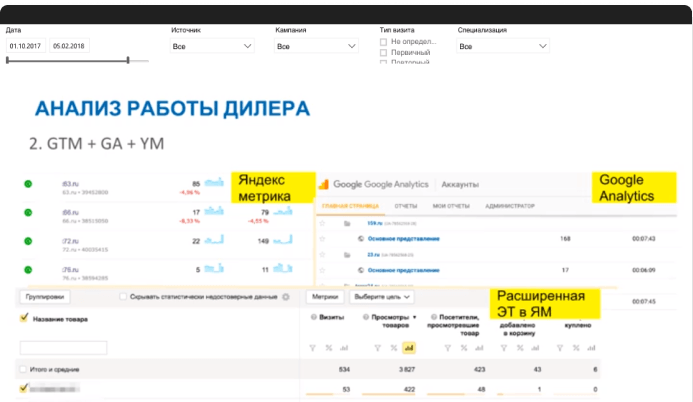Click the start date field 01.10.2017

click(26, 46)
